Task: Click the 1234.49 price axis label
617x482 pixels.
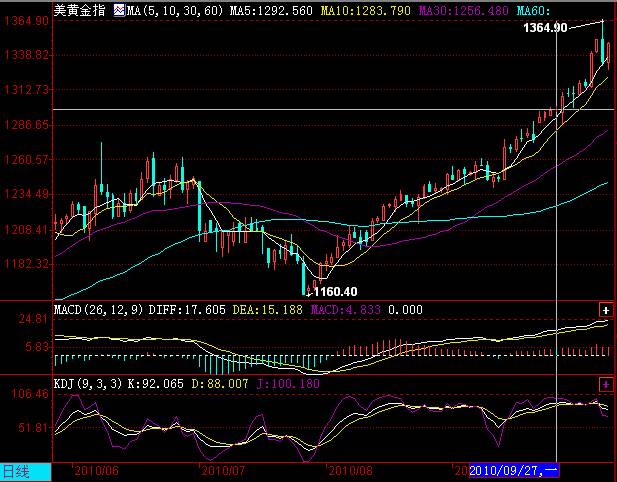Action: tap(27, 194)
